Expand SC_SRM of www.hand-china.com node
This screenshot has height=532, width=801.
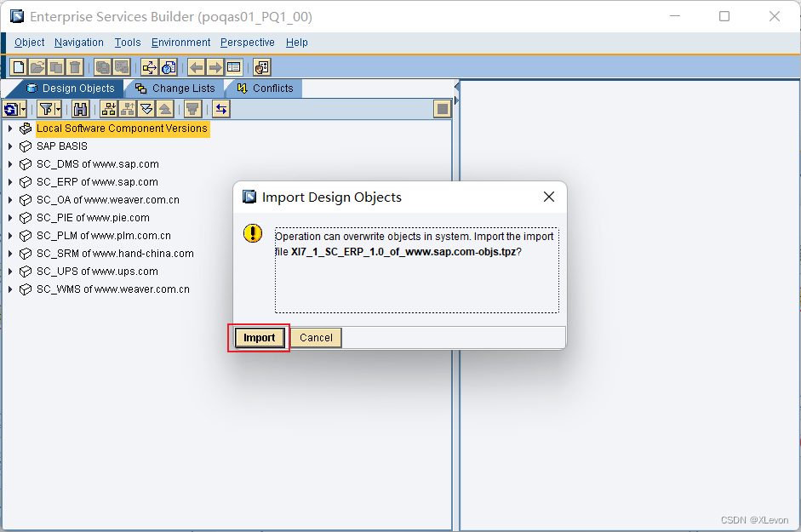tap(10, 254)
